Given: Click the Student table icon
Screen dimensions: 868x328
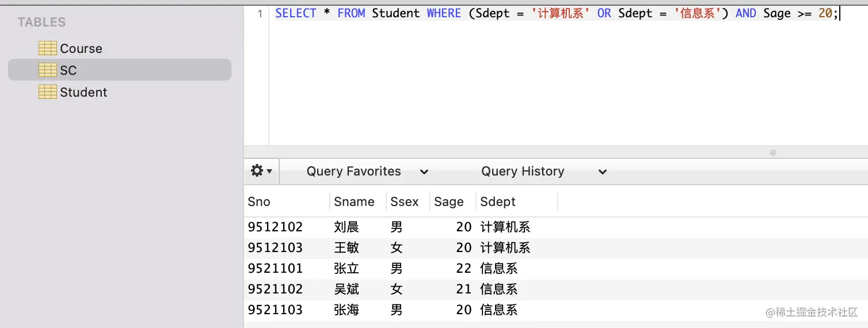Looking at the screenshot, I should click(47, 92).
